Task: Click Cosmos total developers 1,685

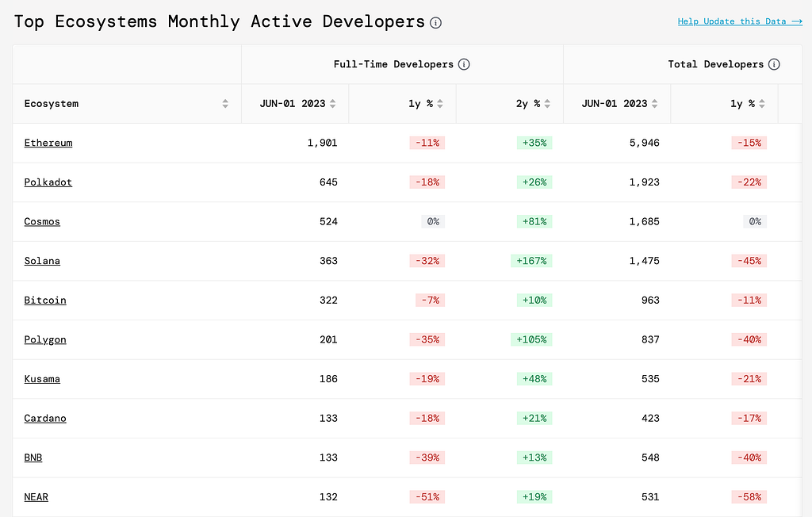Action: pos(644,222)
